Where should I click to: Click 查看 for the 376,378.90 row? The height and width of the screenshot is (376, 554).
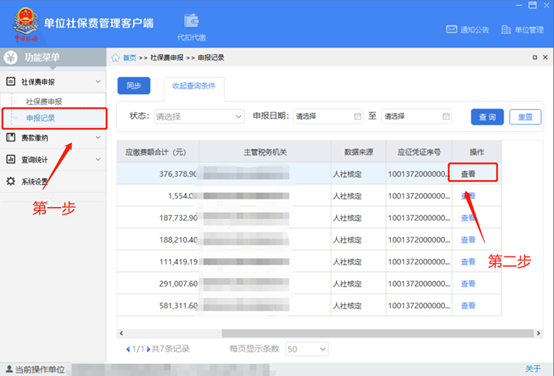(x=468, y=174)
